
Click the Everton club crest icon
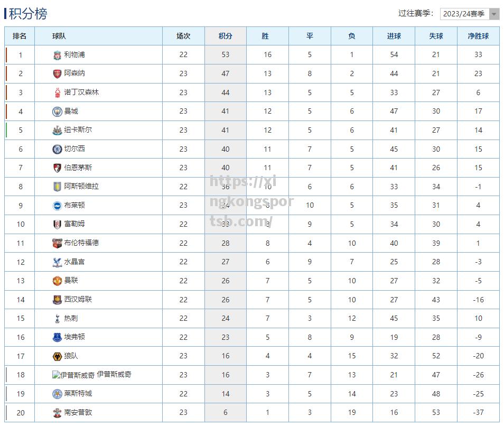(57, 337)
